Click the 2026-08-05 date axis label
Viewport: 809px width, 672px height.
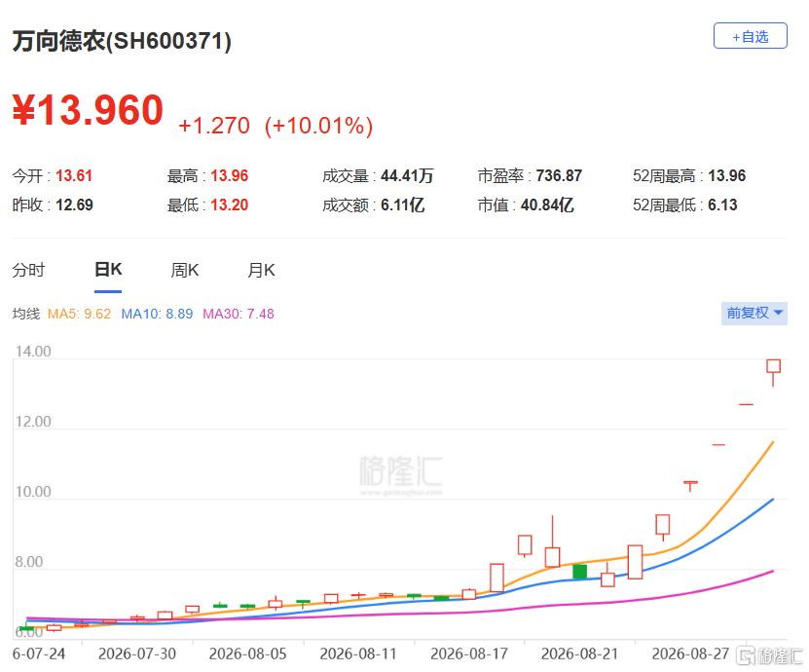tap(247, 653)
